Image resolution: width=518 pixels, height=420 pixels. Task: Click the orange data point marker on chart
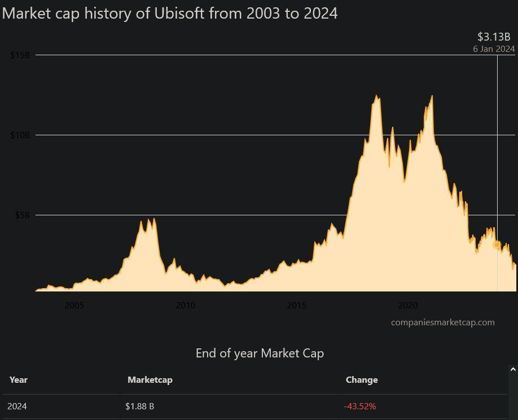coord(497,245)
